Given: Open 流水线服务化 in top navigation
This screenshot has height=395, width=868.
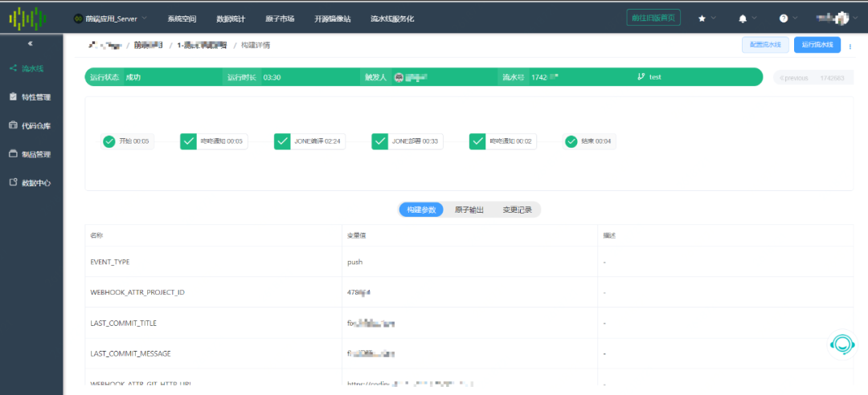Looking at the screenshot, I should pyautogui.click(x=392, y=18).
